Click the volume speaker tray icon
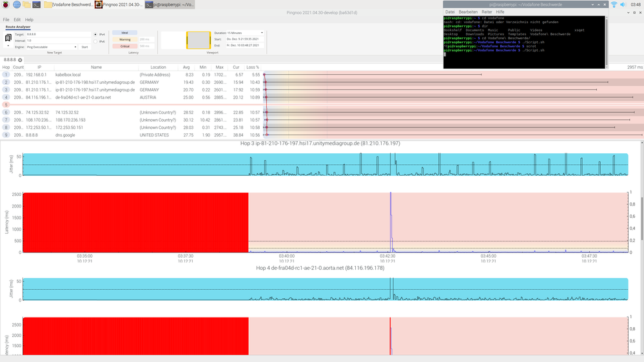Viewport: 644px width, 362px height. point(624,5)
